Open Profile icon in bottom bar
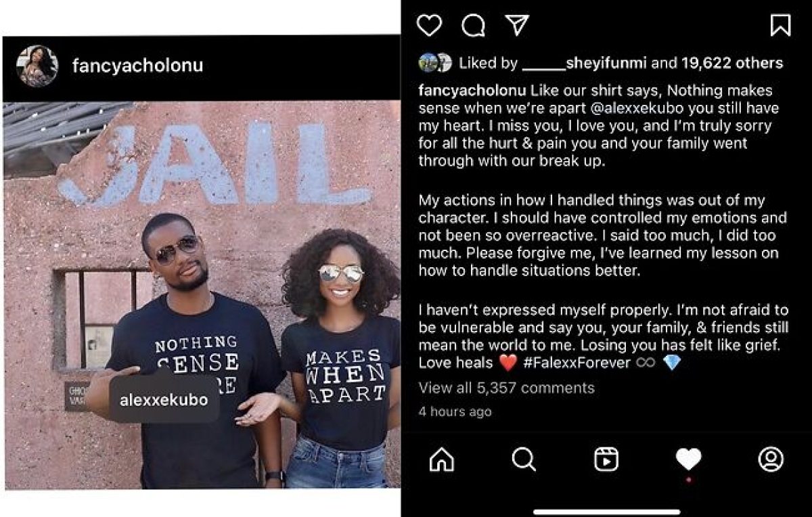 tap(771, 459)
